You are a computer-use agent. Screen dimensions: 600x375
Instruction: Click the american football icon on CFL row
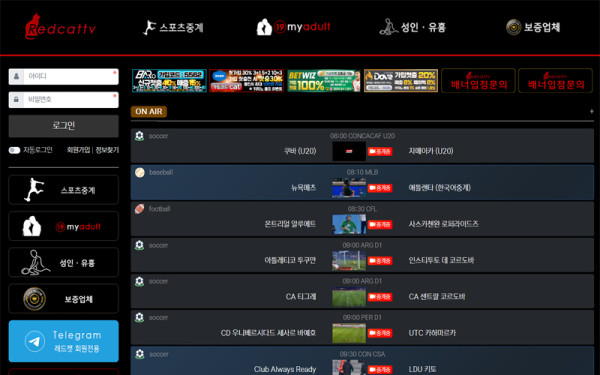pos(140,209)
